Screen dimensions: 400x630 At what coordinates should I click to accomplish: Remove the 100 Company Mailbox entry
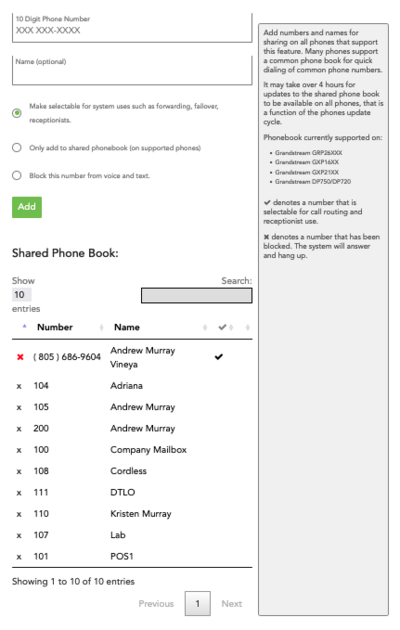(19, 450)
